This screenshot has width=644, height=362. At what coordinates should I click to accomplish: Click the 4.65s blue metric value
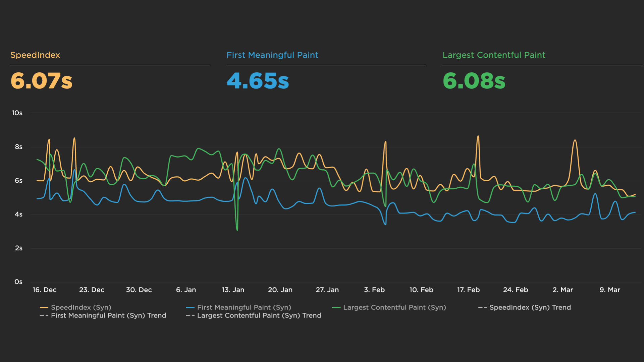pyautogui.click(x=258, y=81)
